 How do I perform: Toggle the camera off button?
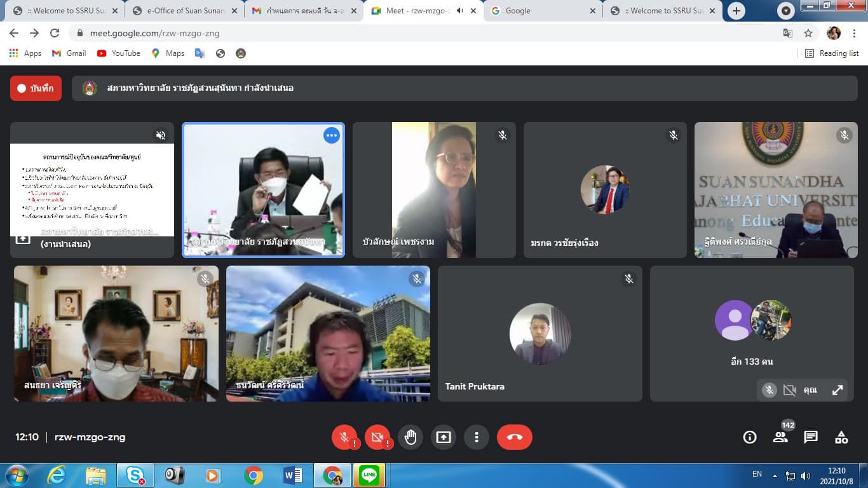point(377,437)
